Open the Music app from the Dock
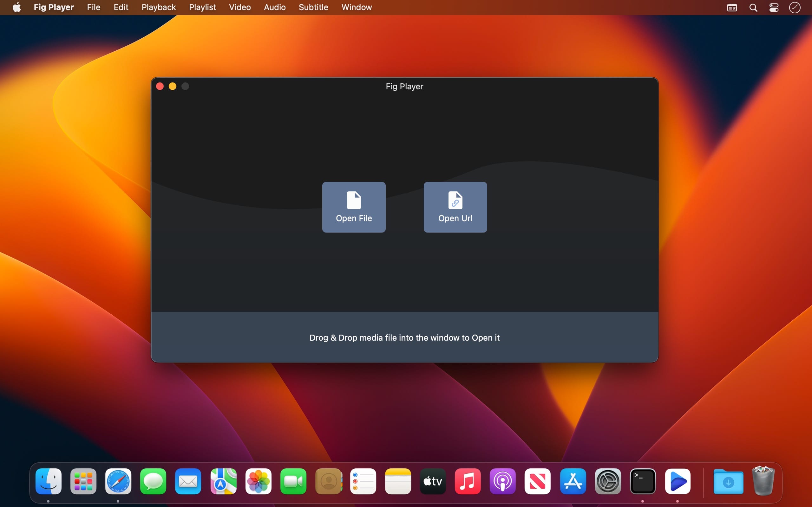This screenshot has width=812, height=507. tap(468, 481)
